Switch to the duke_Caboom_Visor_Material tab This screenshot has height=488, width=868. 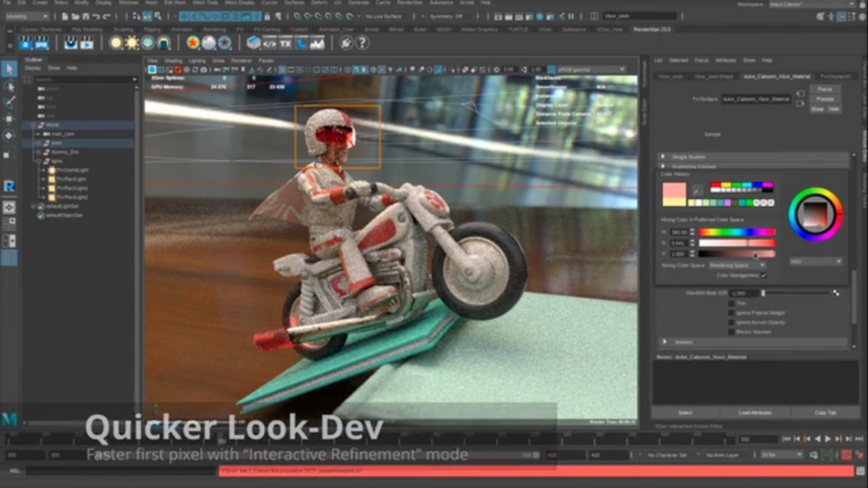click(x=777, y=76)
